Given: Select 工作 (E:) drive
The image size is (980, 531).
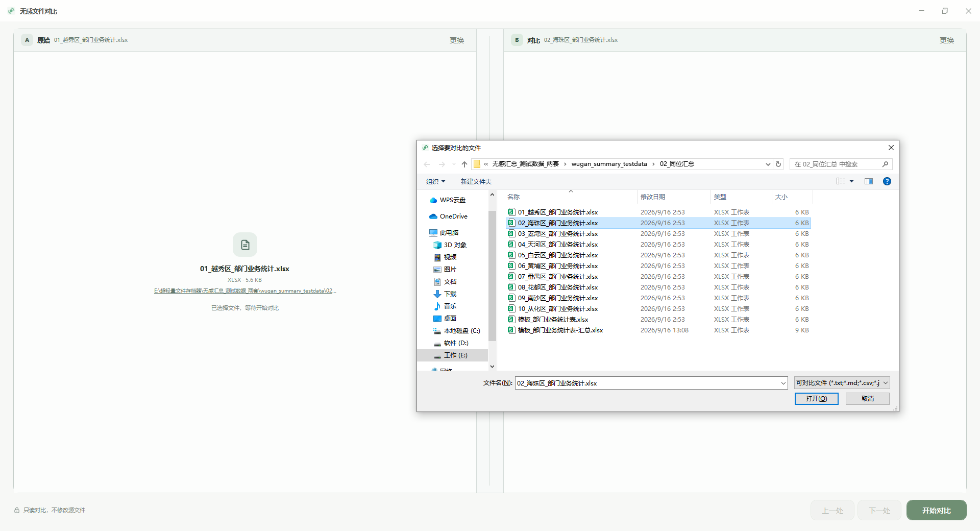Looking at the screenshot, I should pyautogui.click(x=452, y=355).
